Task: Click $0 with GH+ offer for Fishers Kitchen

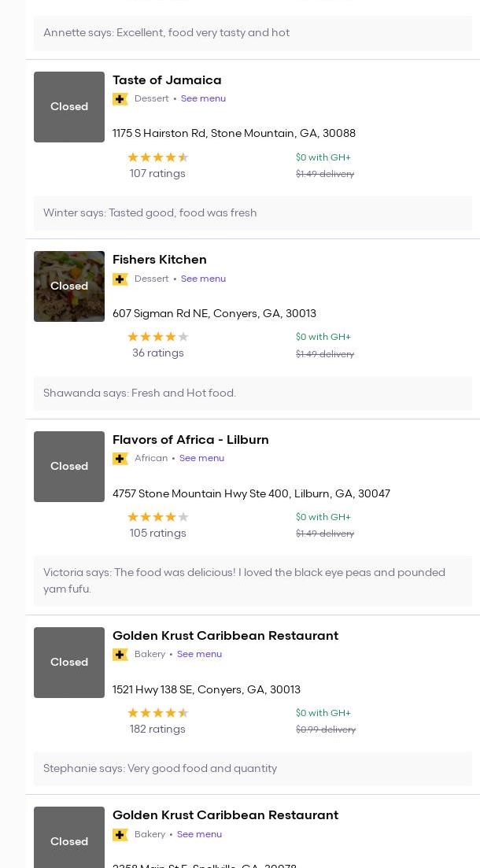Action: click(x=323, y=337)
